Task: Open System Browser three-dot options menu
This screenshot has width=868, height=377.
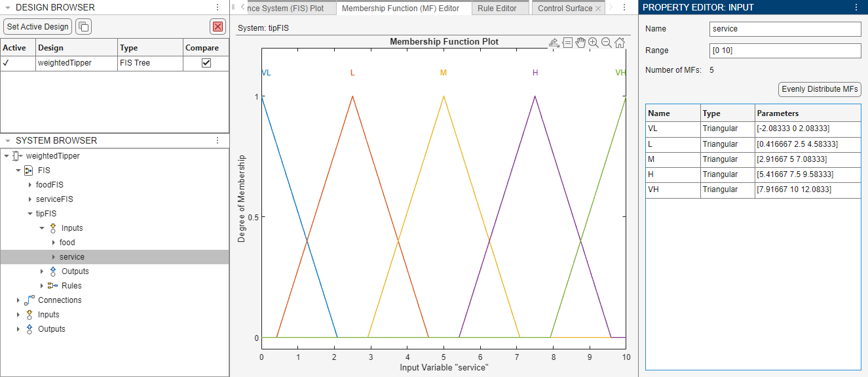Action: click(218, 140)
